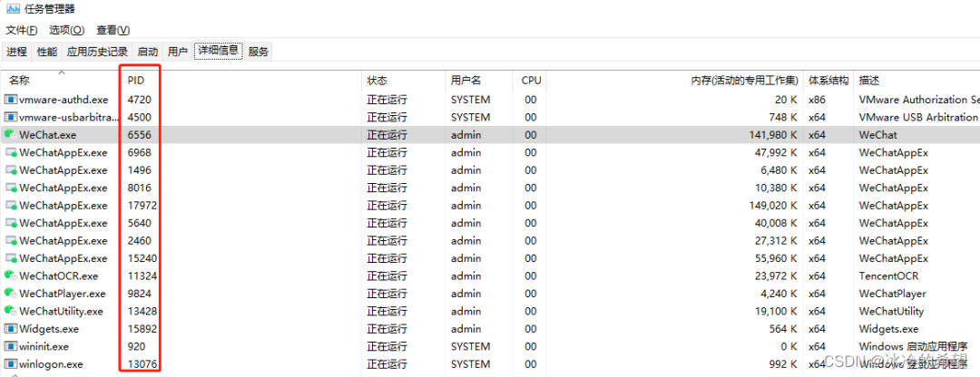
Task: Click memory value 47,992 K
Action: pos(776,152)
